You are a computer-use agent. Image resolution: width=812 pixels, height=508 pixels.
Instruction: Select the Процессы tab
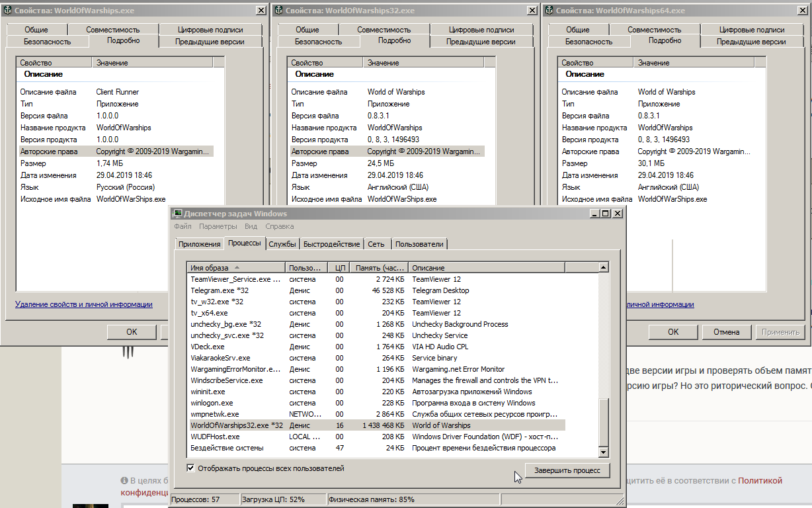tap(245, 243)
